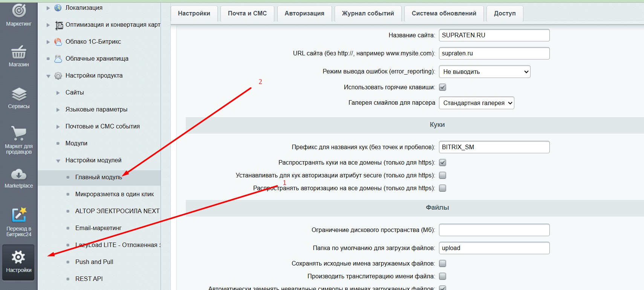
Task: Open Маркет для продавцов cart icon
Action: pyautogui.click(x=18, y=133)
